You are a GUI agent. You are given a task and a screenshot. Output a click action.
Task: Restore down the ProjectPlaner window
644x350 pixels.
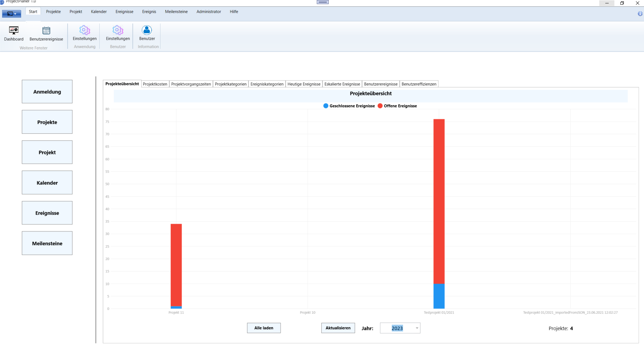pos(622,3)
